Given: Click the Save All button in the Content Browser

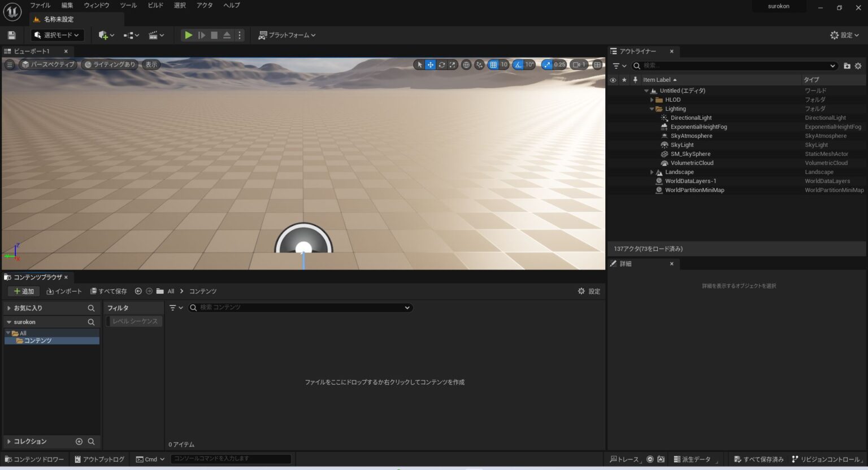Looking at the screenshot, I should pyautogui.click(x=108, y=291).
